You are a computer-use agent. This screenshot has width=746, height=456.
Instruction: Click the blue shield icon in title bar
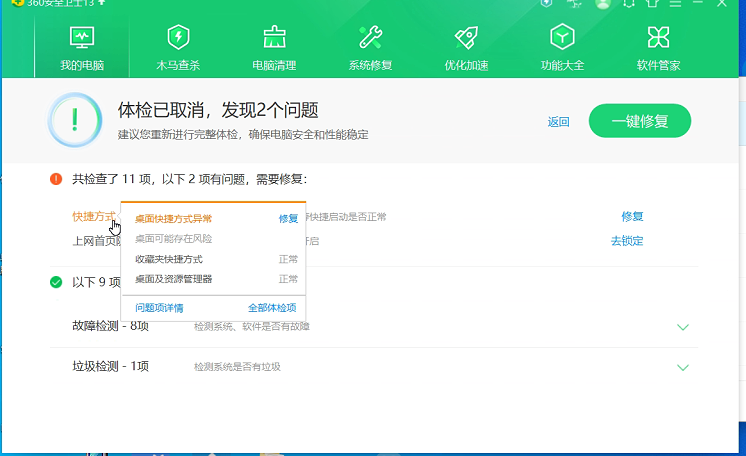pyautogui.click(x=547, y=3)
